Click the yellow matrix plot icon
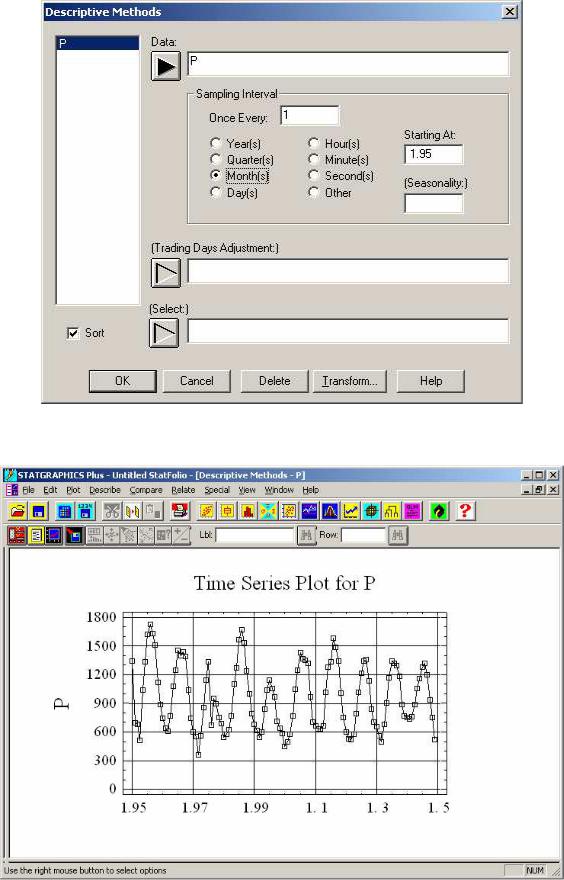Screen dimensions: 564x880 (x=289, y=511)
